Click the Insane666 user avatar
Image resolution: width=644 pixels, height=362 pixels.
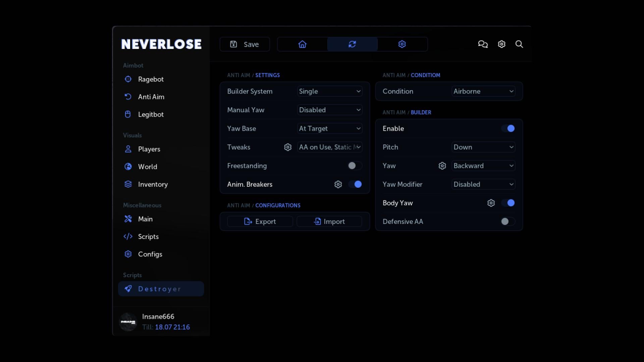[128, 322]
